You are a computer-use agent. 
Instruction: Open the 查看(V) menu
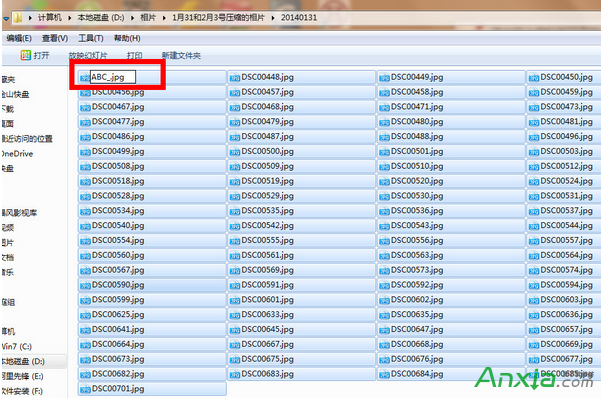(x=55, y=38)
